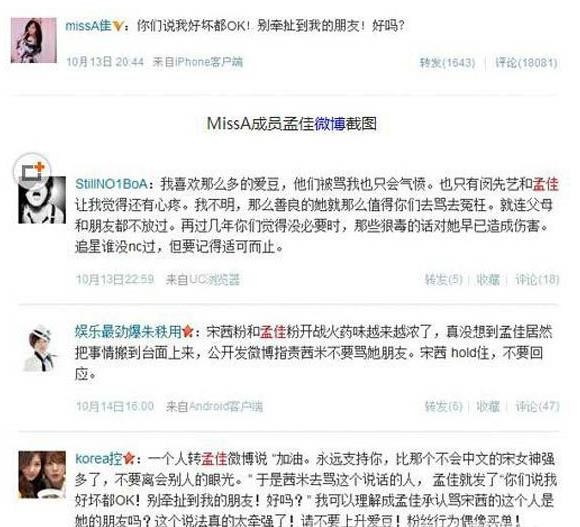
Task: Click the gold V verified badge beside missA佳
Action: click(117, 26)
